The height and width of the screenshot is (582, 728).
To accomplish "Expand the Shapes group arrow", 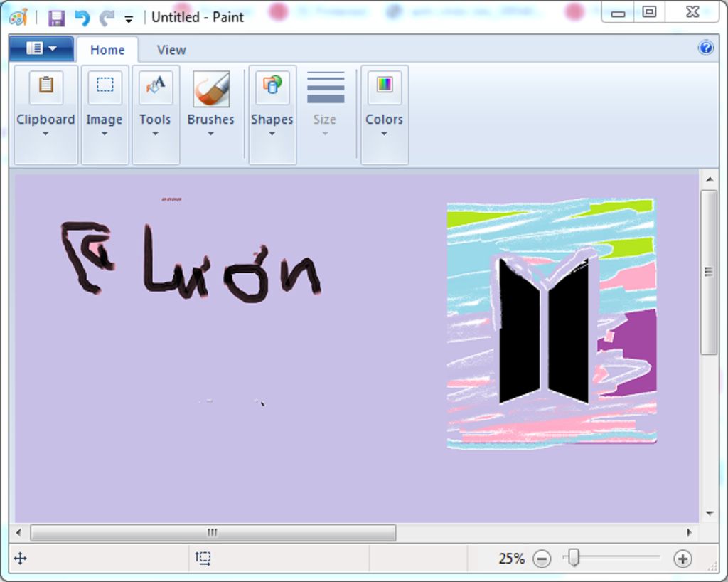I will (x=272, y=134).
